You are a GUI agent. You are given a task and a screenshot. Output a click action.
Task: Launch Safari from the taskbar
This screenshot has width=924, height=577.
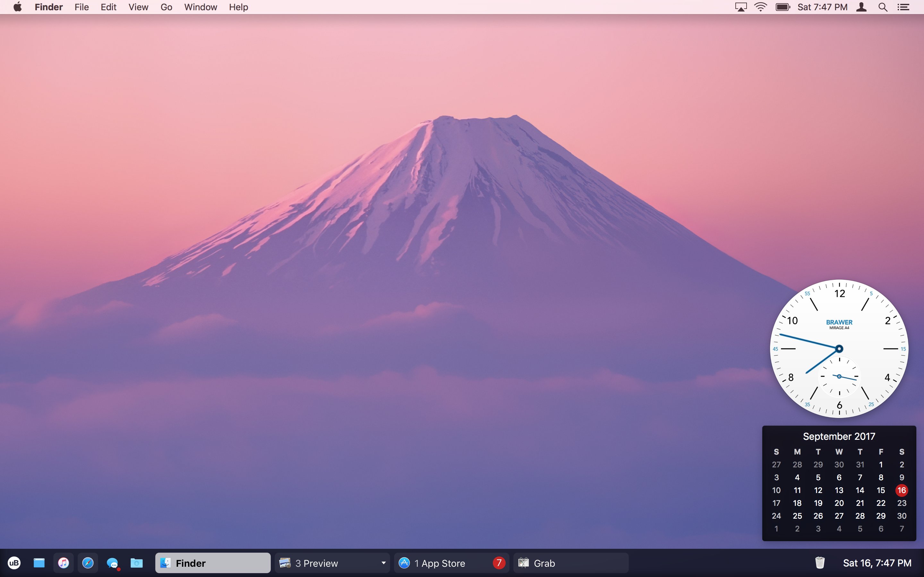(x=88, y=563)
